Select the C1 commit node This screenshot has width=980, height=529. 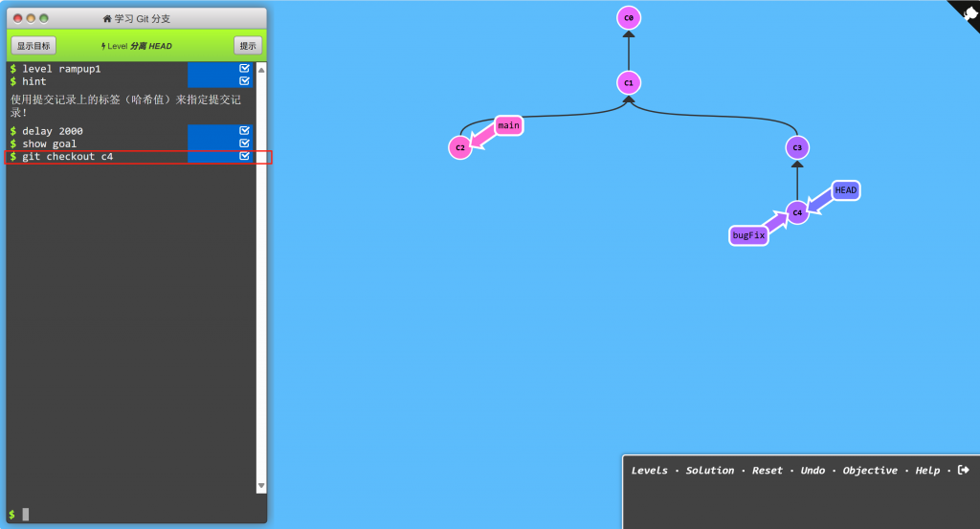(629, 82)
